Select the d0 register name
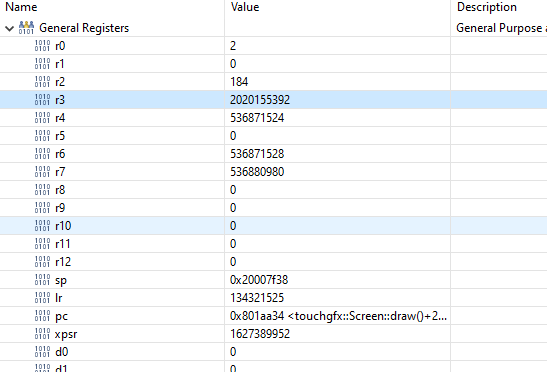This screenshot has height=372, width=547. 62,352
